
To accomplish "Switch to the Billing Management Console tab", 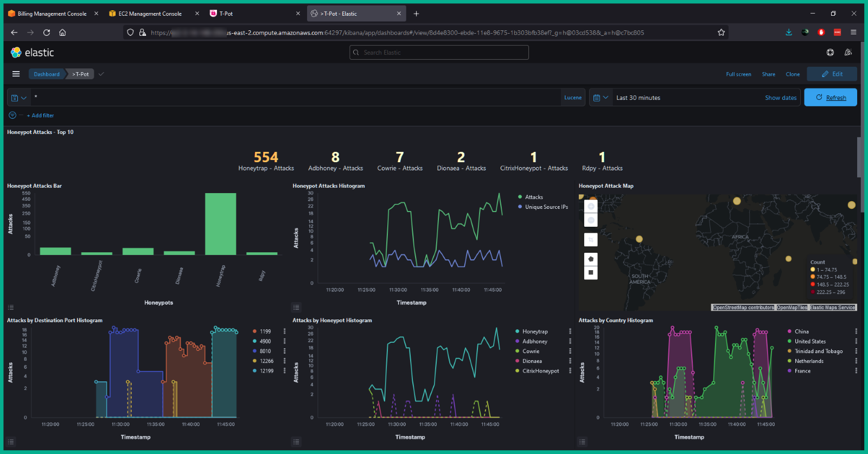I will [x=52, y=14].
